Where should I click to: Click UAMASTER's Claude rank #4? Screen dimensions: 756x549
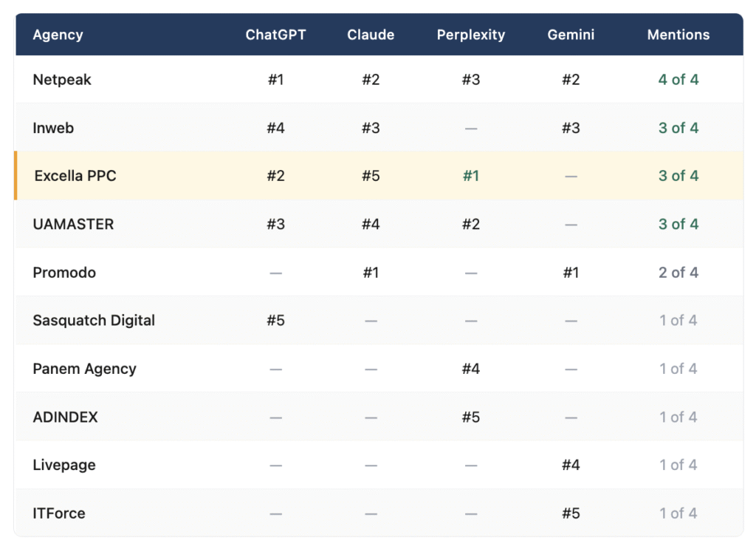[x=371, y=225]
